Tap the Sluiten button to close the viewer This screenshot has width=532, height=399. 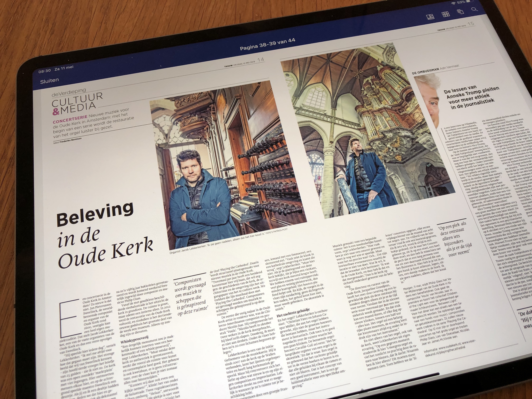(49, 81)
